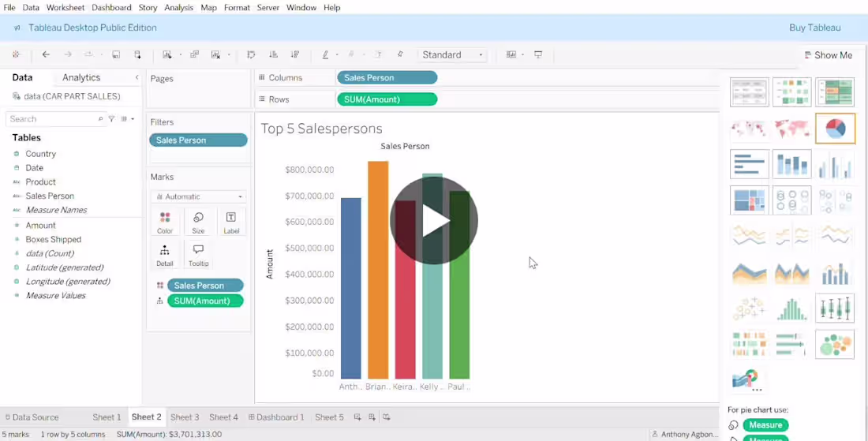868x441 pixels.
Task: Click the Highlight pen toolbar icon
Action: click(x=325, y=54)
